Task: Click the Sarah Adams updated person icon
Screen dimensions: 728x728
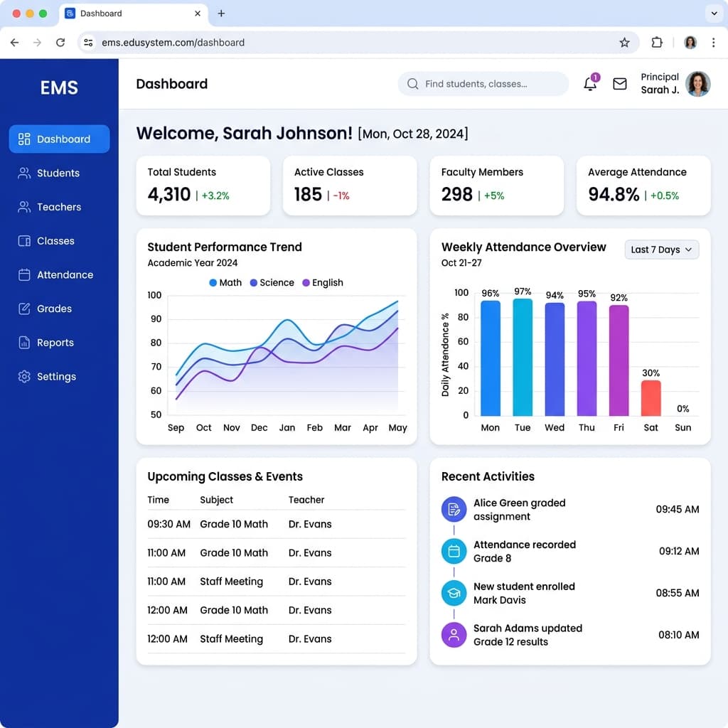Action: 454,635
